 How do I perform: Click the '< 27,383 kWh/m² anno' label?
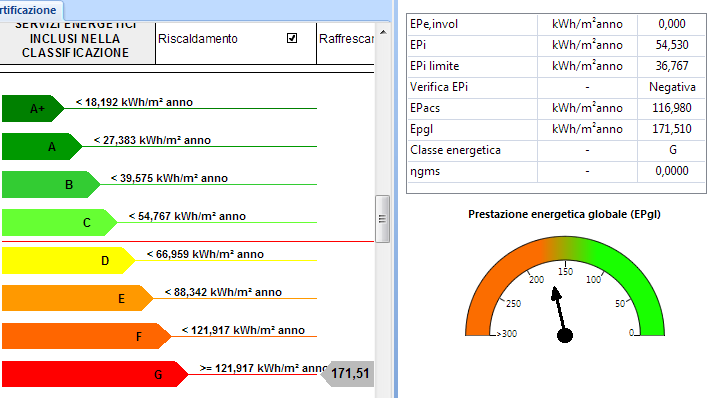(152, 140)
